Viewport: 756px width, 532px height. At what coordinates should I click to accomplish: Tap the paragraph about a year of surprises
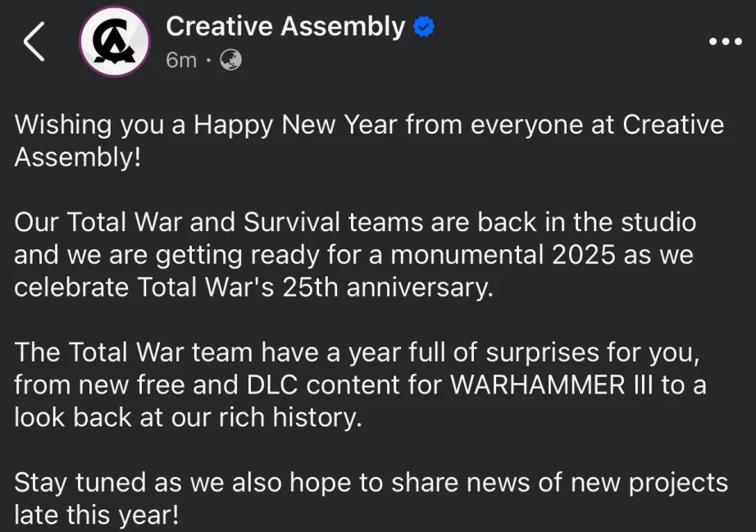pos(360,384)
